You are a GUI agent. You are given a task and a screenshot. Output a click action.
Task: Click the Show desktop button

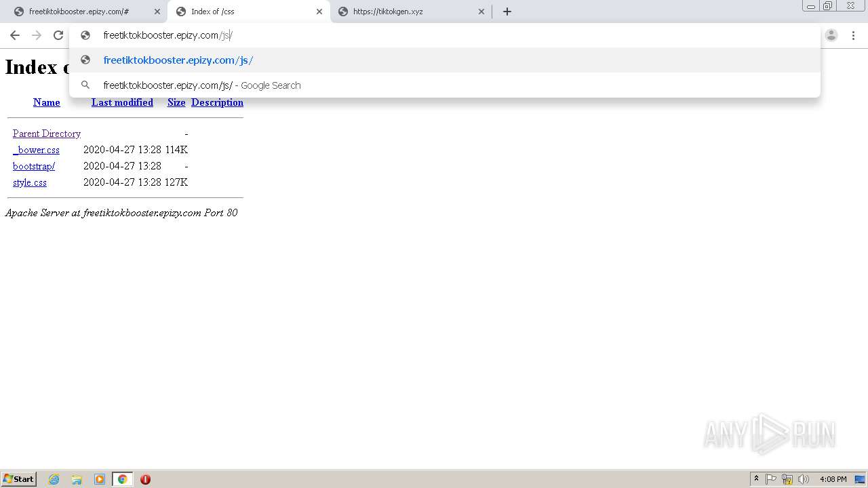pos(860,479)
